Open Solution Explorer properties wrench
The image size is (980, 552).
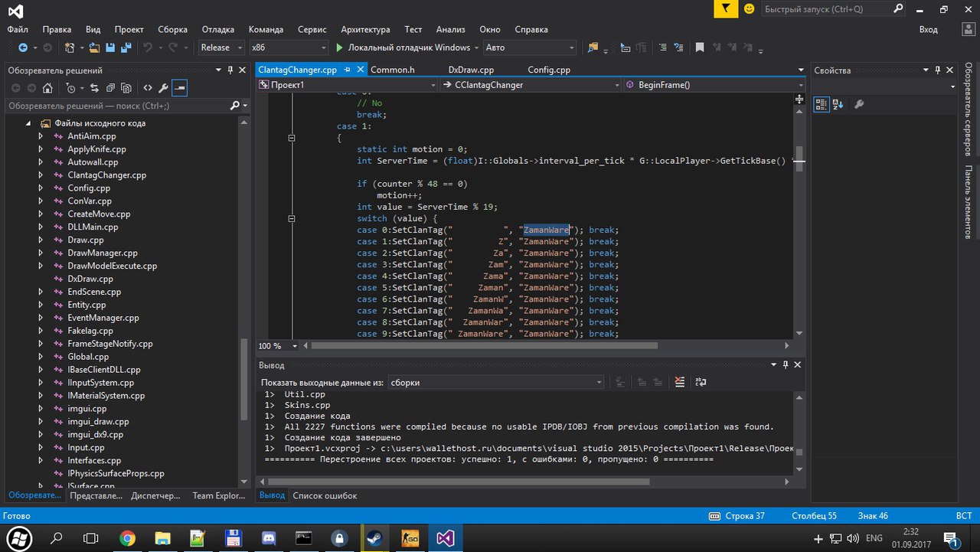click(162, 88)
